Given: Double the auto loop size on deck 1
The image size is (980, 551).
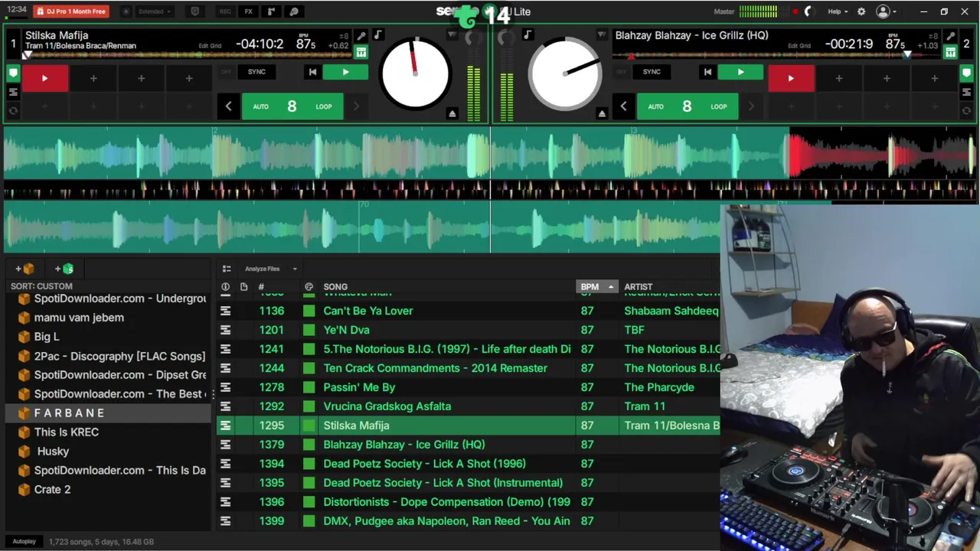Looking at the screenshot, I should click(x=356, y=106).
